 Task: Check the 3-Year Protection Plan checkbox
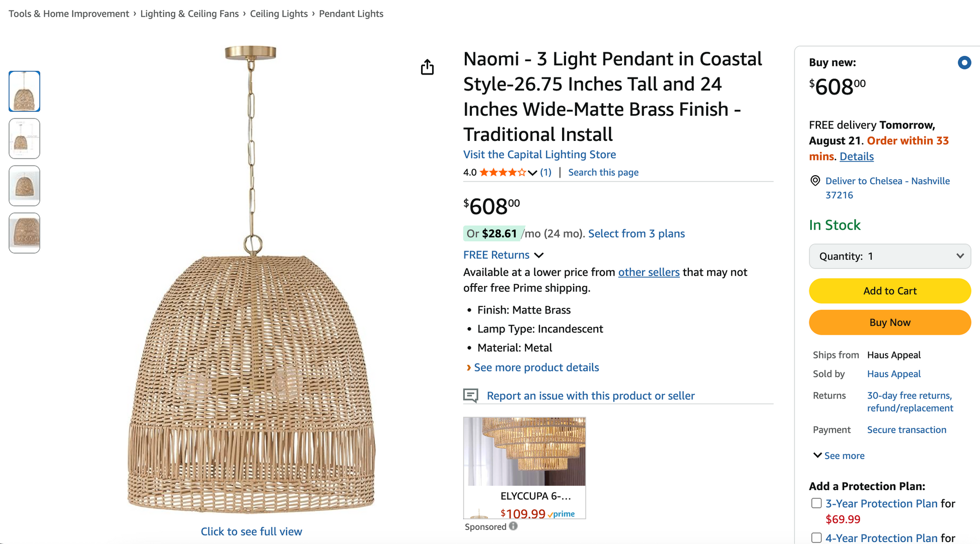(x=816, y=503)
